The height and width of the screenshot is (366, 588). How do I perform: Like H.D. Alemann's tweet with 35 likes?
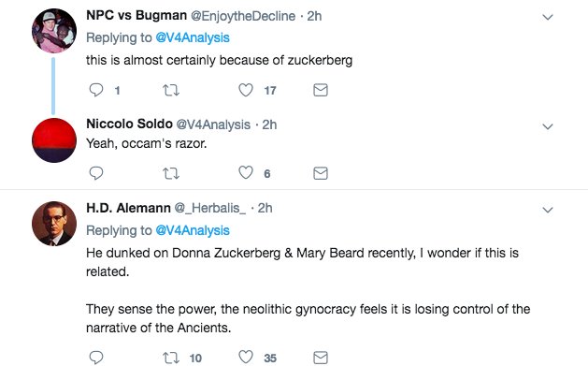pos(246,357)
